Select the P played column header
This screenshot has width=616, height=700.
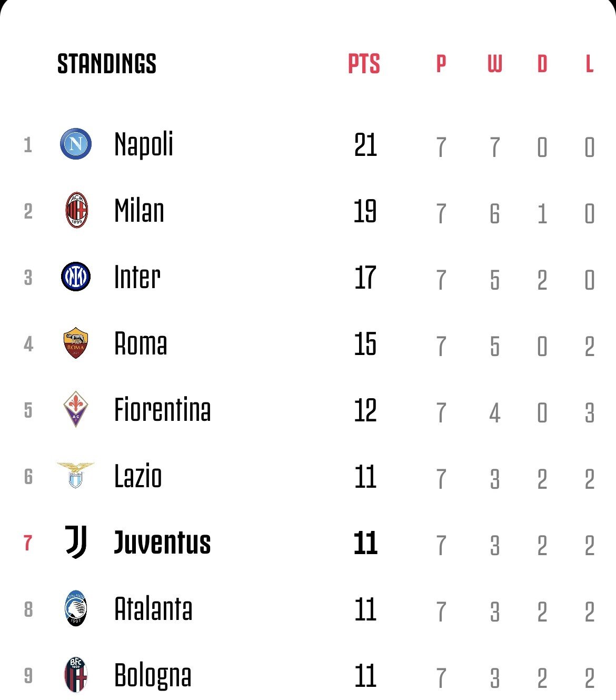(441, 64)
